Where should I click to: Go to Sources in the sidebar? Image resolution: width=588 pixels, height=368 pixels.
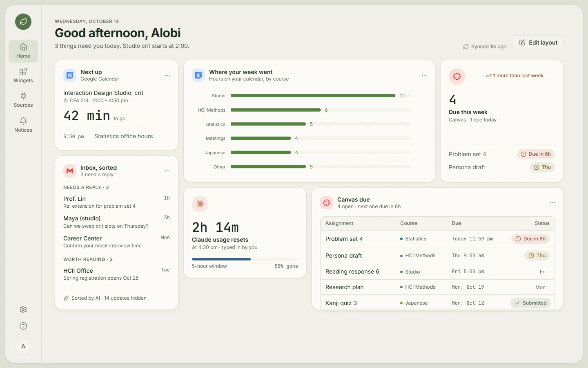[23, 100]
